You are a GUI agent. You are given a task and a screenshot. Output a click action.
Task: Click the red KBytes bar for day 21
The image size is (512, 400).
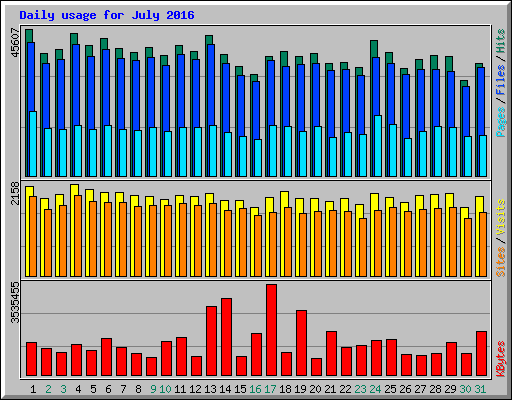tap(331, 354)
